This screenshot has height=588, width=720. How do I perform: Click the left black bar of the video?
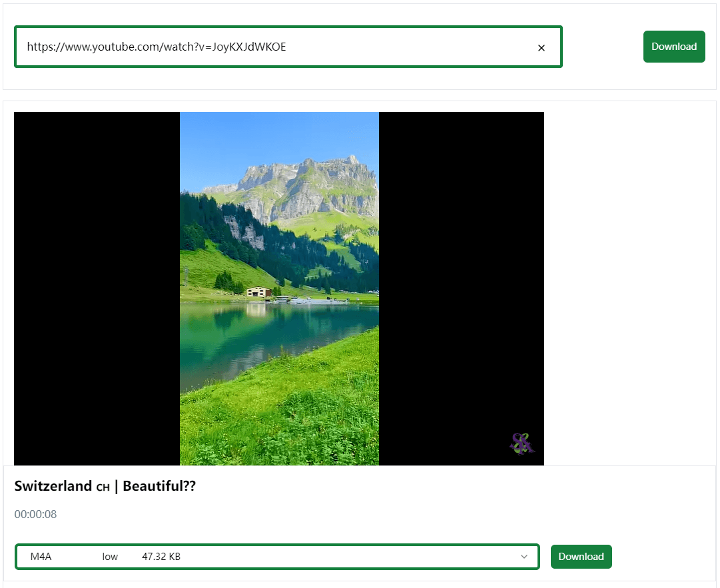[97, 288]
